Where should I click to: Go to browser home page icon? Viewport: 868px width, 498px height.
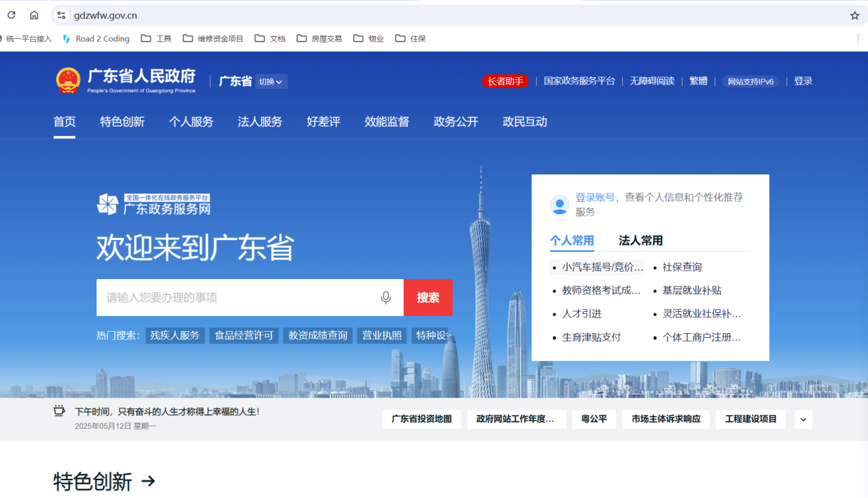(34, 15)
